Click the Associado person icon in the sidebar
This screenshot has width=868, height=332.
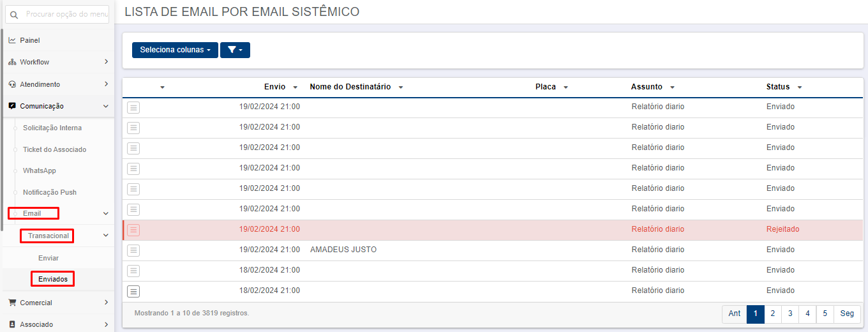click(12, 324)
